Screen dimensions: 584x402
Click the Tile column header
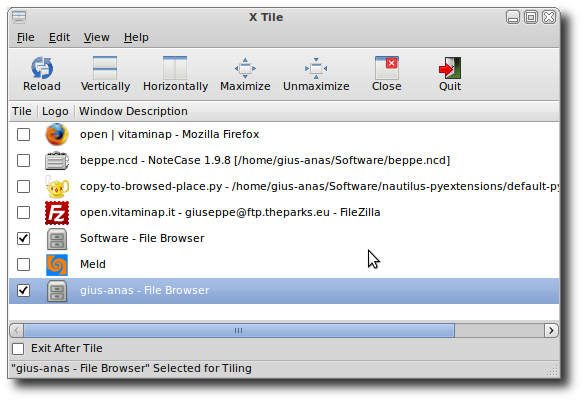(x=22, y=111)
